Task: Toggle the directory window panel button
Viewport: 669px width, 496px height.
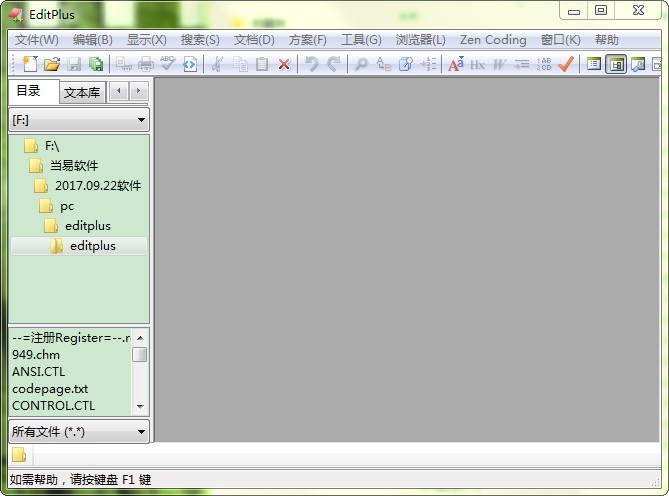Action: pos(616,64)
